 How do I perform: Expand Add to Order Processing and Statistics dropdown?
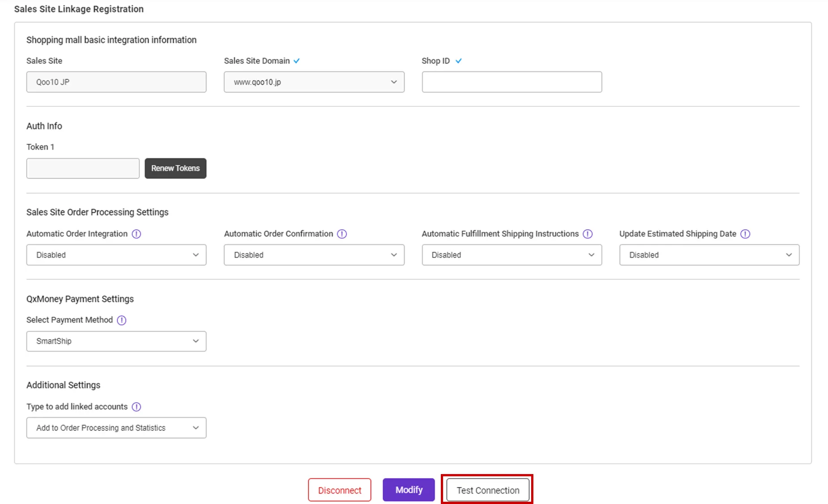click(x=116, y=428)
